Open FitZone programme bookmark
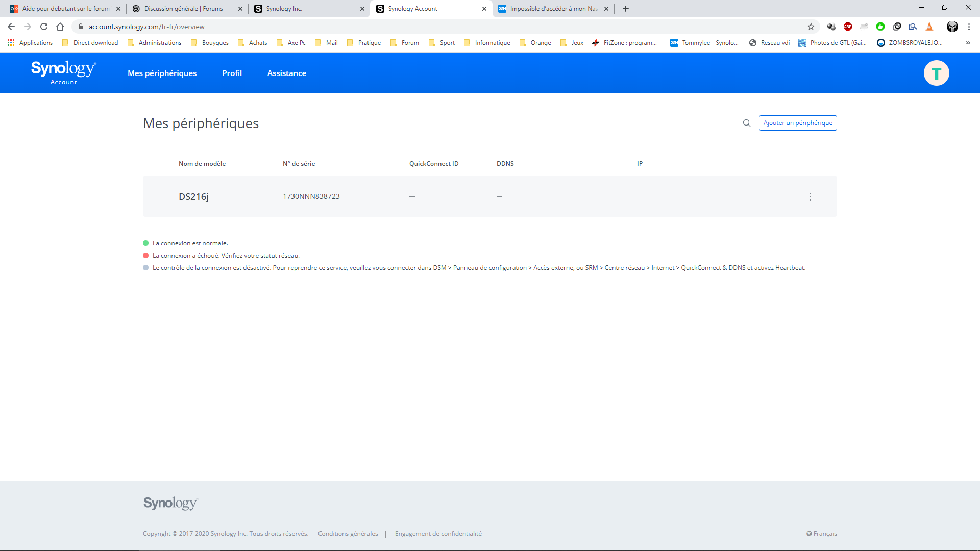 (624, 43)
